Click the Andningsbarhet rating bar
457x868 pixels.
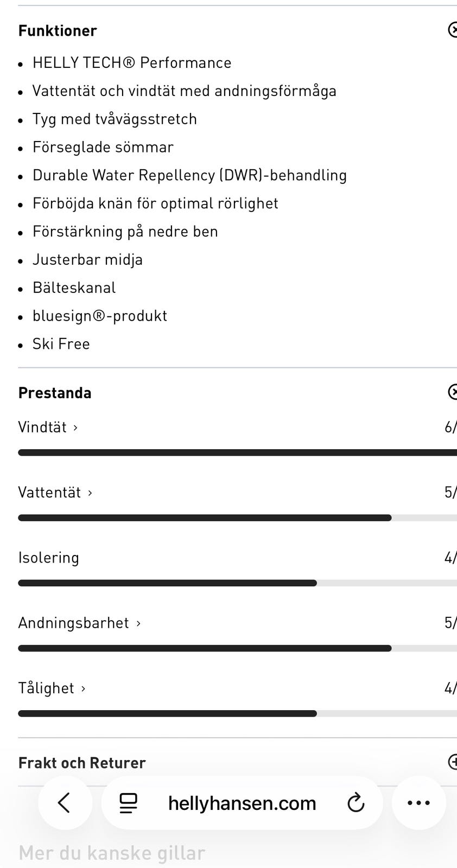pos(237,648)
